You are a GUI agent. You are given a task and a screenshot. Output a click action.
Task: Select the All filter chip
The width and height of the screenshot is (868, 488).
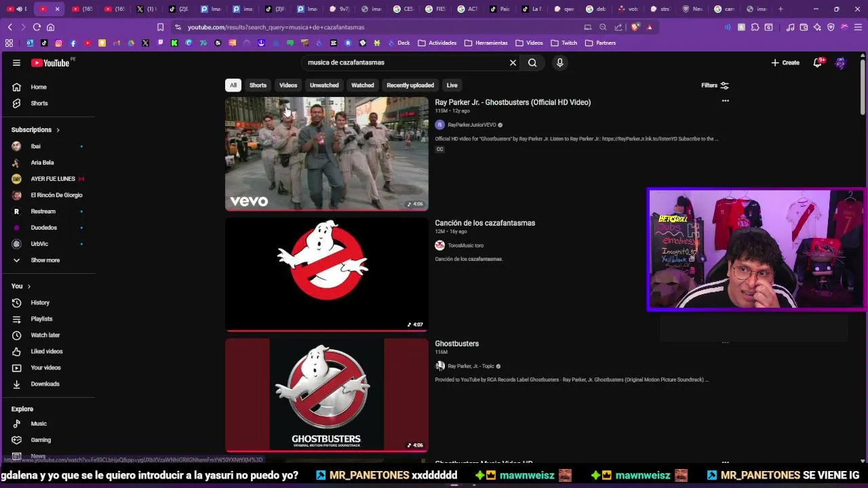233,85
